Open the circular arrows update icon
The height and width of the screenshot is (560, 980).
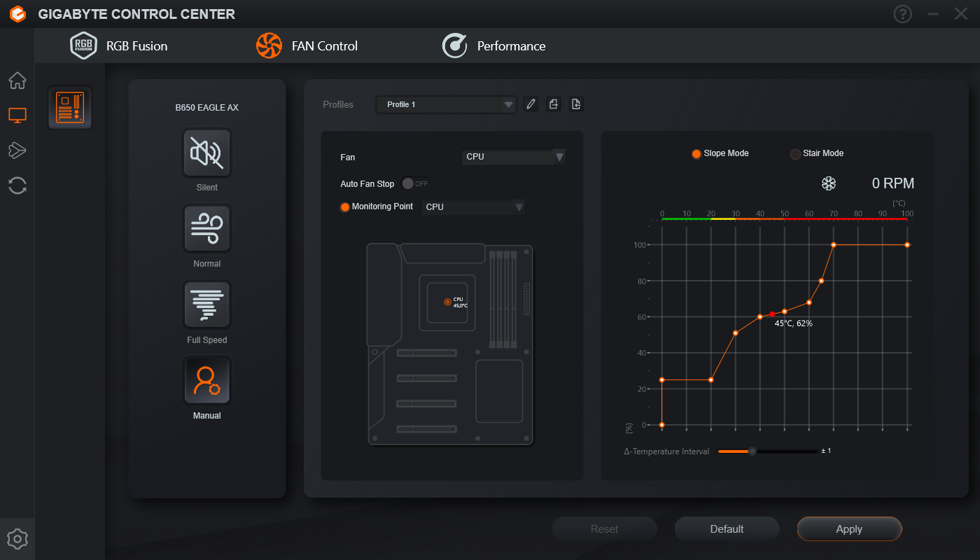17,185
